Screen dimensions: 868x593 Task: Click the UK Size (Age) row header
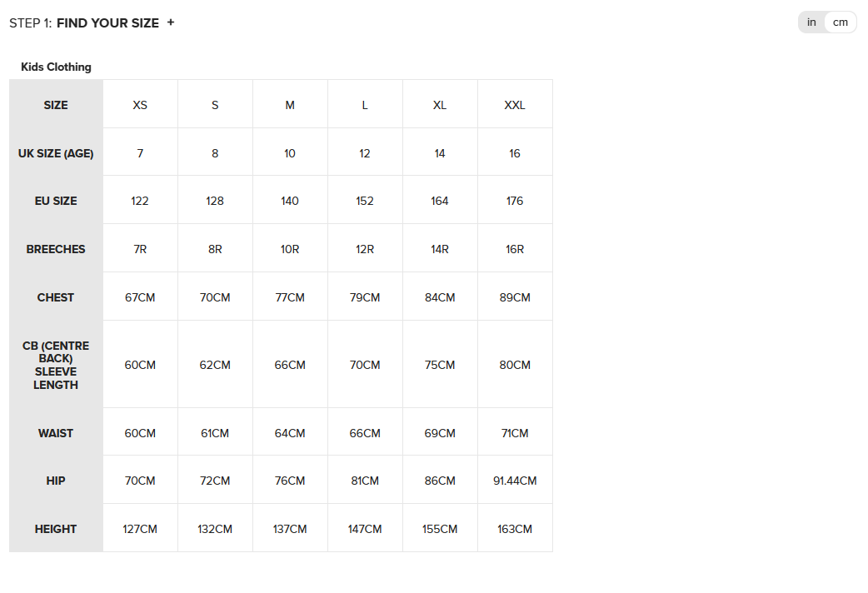click(x=56, y=153)
